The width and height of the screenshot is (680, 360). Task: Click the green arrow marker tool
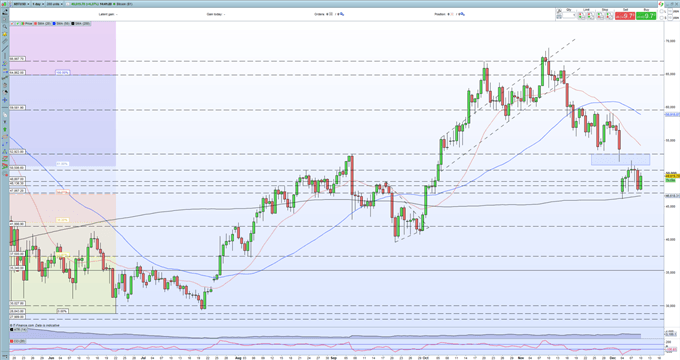5,129
